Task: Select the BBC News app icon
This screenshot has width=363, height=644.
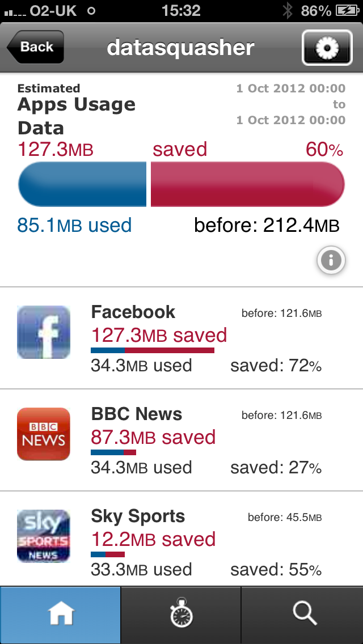Action: 43,434
